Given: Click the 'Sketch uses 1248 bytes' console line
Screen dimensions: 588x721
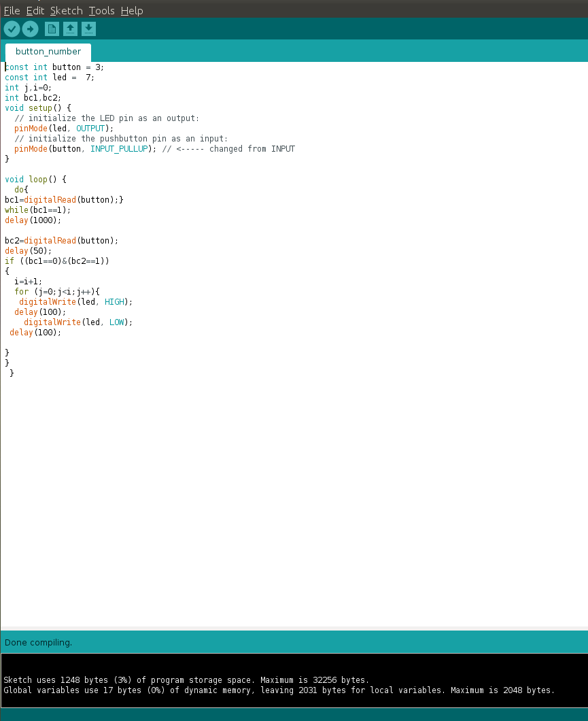Looking at the screenshot, I should tap(186, 680).
